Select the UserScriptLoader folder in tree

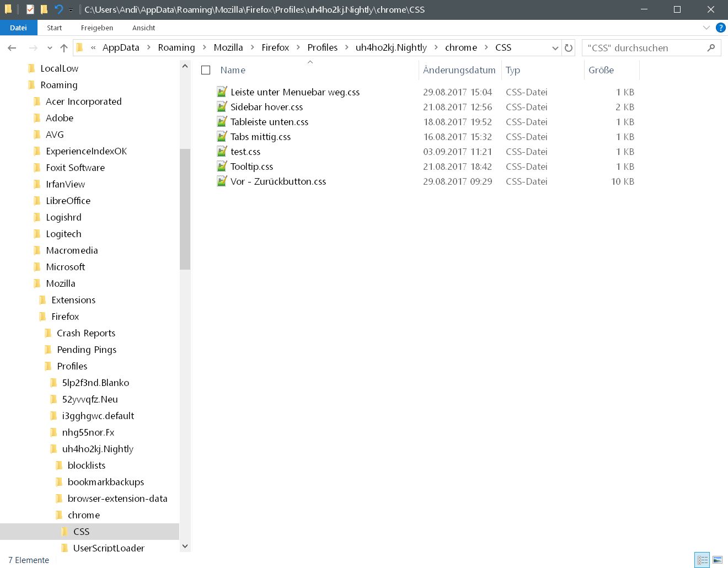109,548
